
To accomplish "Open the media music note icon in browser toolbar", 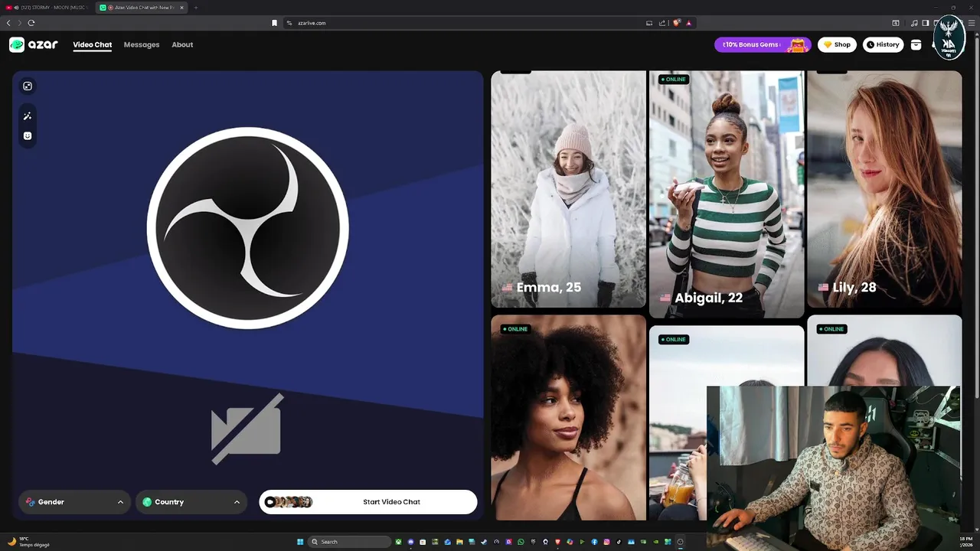I will click(x=914, y=23).
